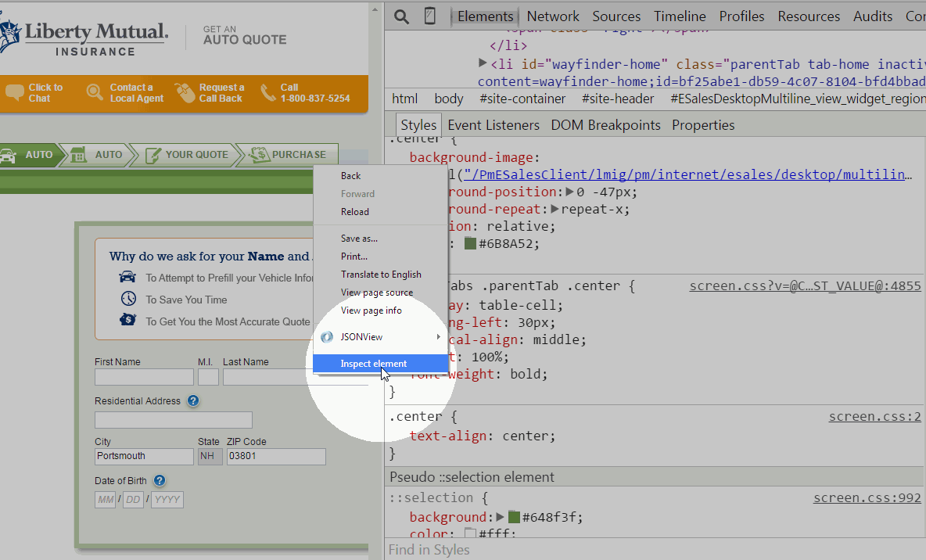The width and height of the screenshot is (926, 560).
Task: Choose Save as... in the context menu
Action: click(x=381, y=238)
